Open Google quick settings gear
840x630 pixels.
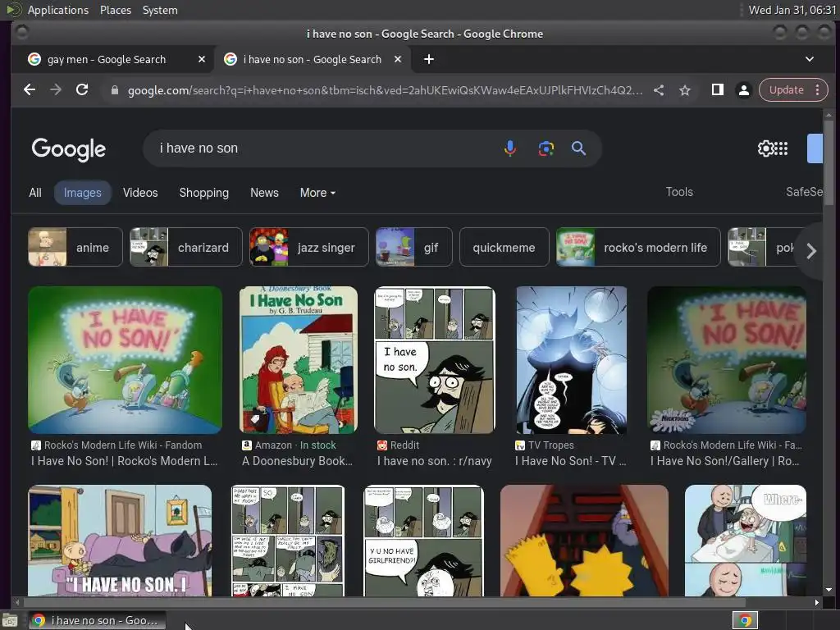[765, 148]
